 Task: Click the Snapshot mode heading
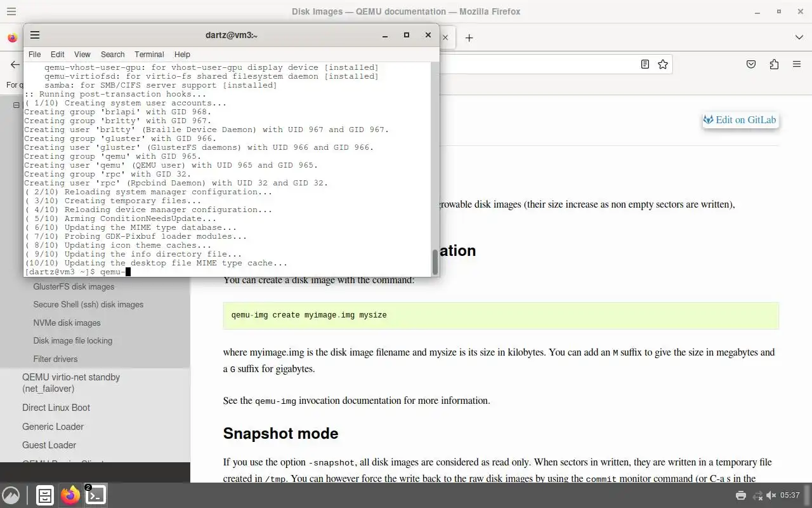coord(280,433)
